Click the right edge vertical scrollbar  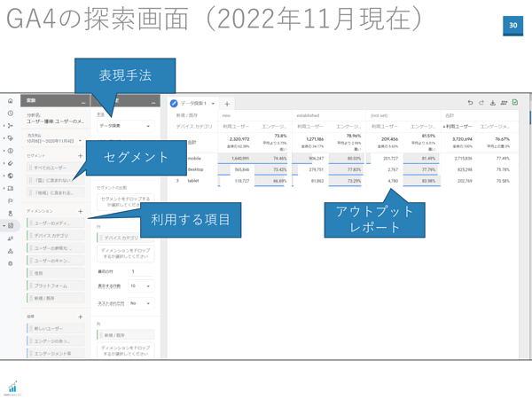530,117
